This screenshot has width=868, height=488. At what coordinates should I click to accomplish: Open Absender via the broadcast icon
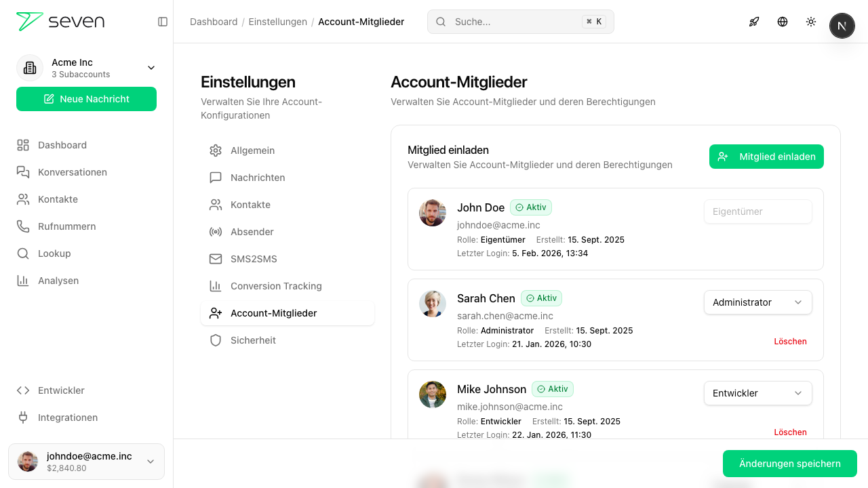click(215, 232)
